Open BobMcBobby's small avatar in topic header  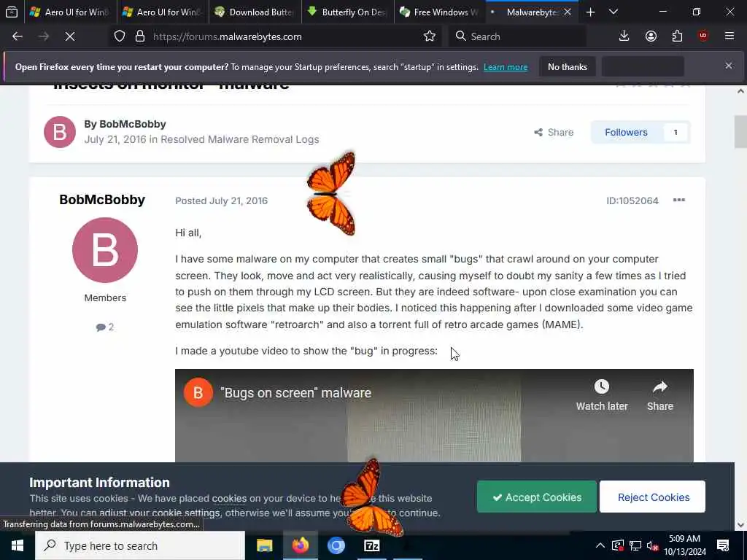tap(60, 132)
